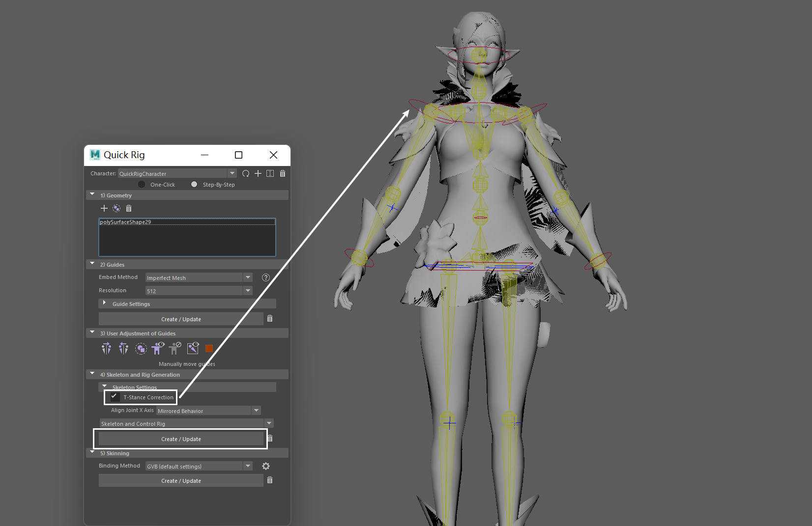Open the Resolution dropdown

click(199, 291)
